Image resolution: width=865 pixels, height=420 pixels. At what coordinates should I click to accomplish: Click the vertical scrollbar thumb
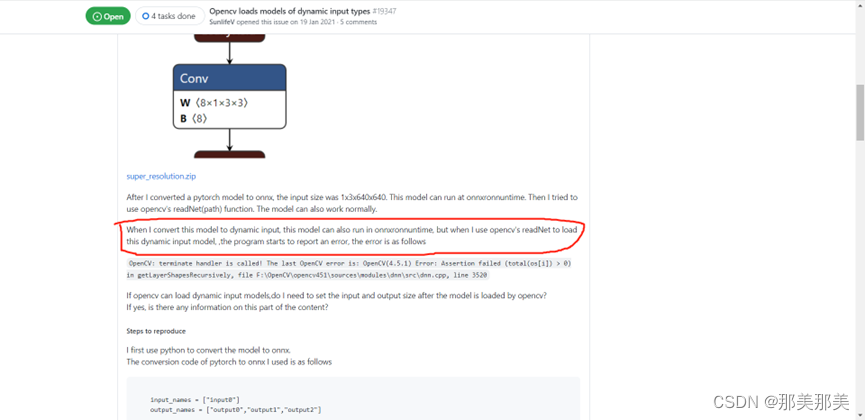pyautogui.click(x=860, y=112)
